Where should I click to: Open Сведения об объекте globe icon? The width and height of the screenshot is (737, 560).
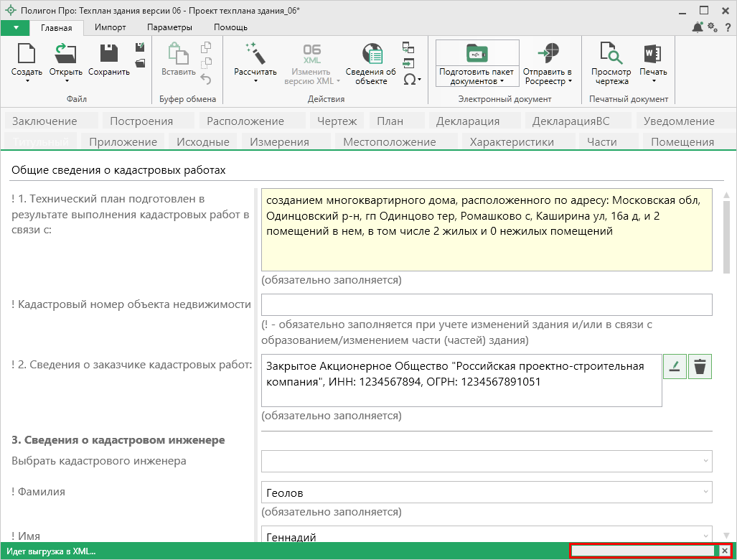point(371,55)
